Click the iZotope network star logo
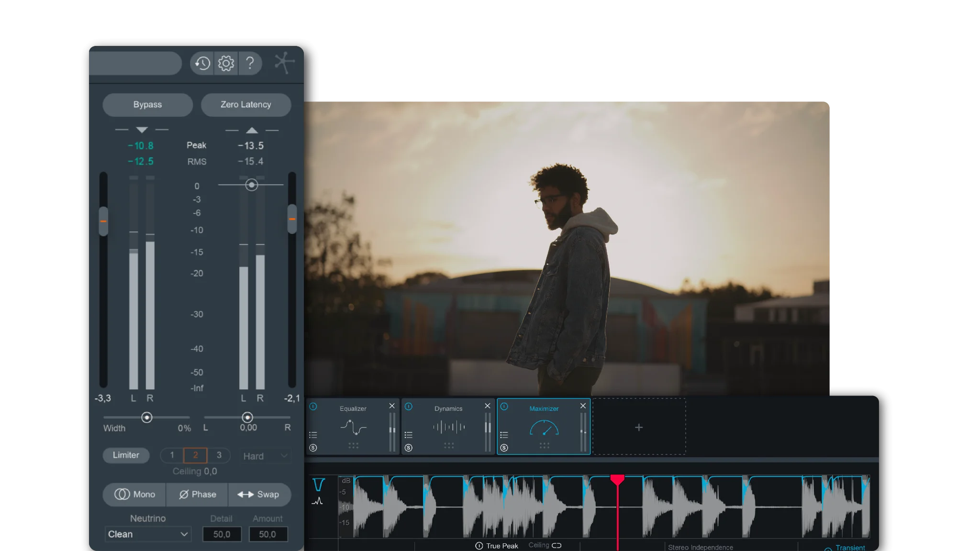Image resolution: width=980 pixels, height=551 pixels. click(284, 63)
